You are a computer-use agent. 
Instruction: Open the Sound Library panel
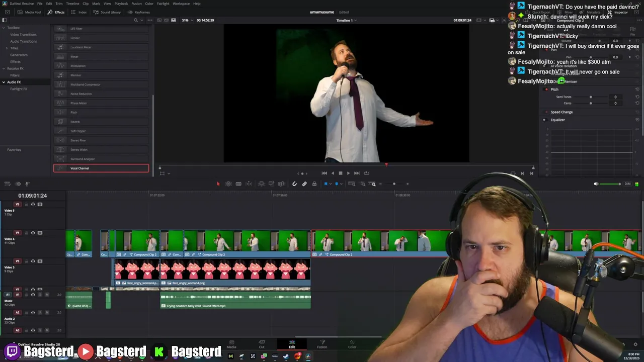107,12
